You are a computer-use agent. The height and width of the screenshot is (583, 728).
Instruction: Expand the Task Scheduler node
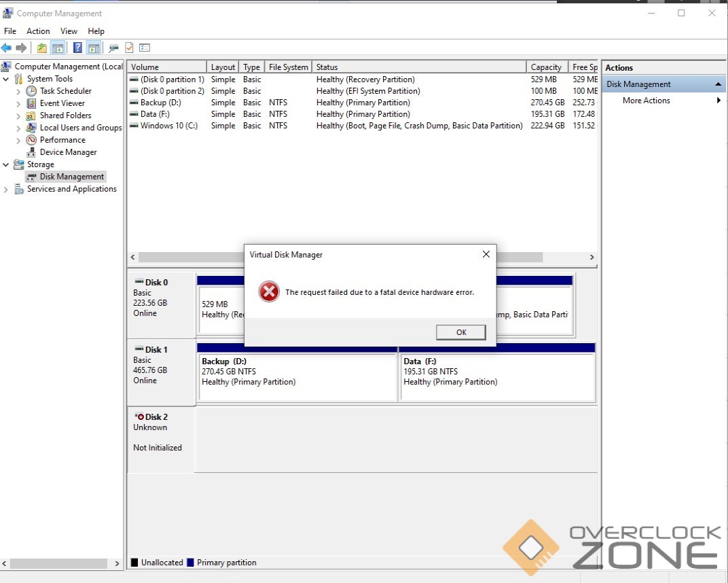point(18,92)
